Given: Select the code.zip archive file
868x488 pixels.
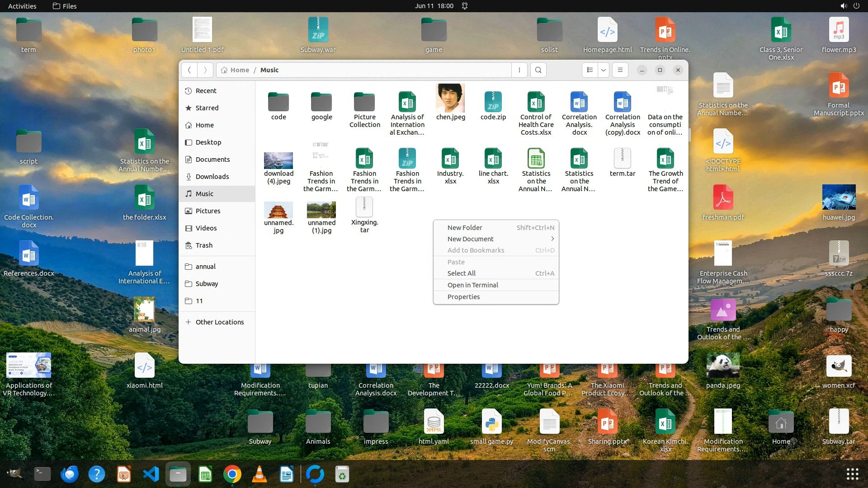Looking at the screenshot, I should coord(493,102).
